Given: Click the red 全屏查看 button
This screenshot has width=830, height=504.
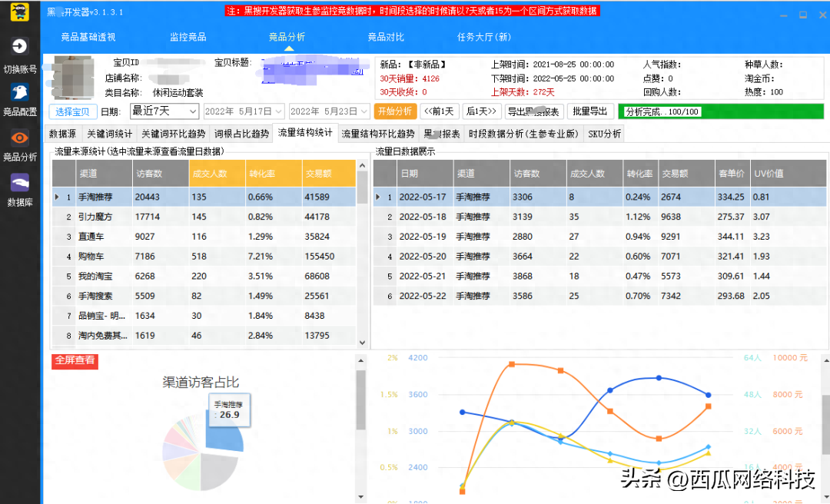Looking at the screenshot, I should [75, 360].
